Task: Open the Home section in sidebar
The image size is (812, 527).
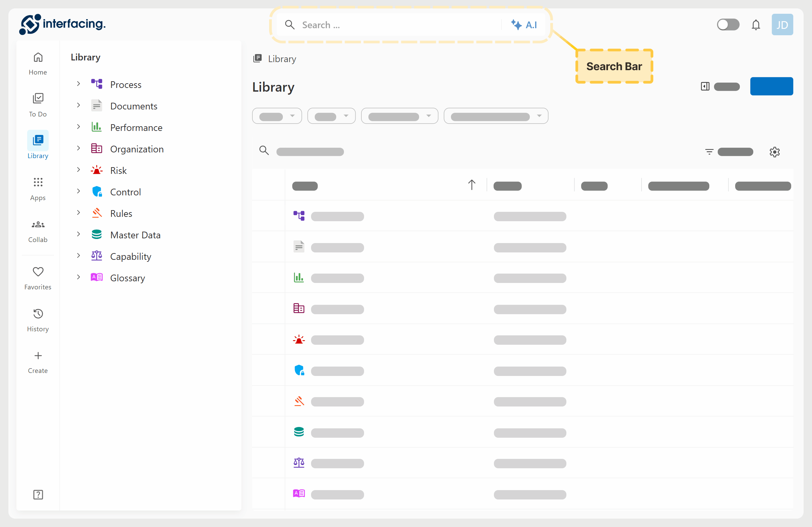Action: pos(38,63)
